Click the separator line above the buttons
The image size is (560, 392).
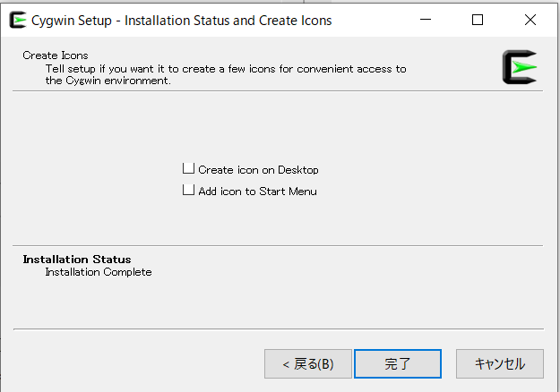point(280,329)
